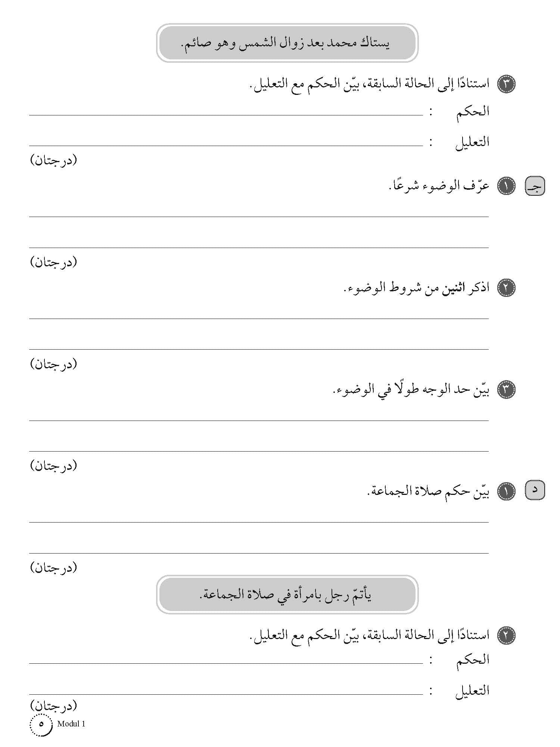The image size is (560, 747).
Task: Click question number ٣ circle beside استنادًا
Action: coord(507,84)
